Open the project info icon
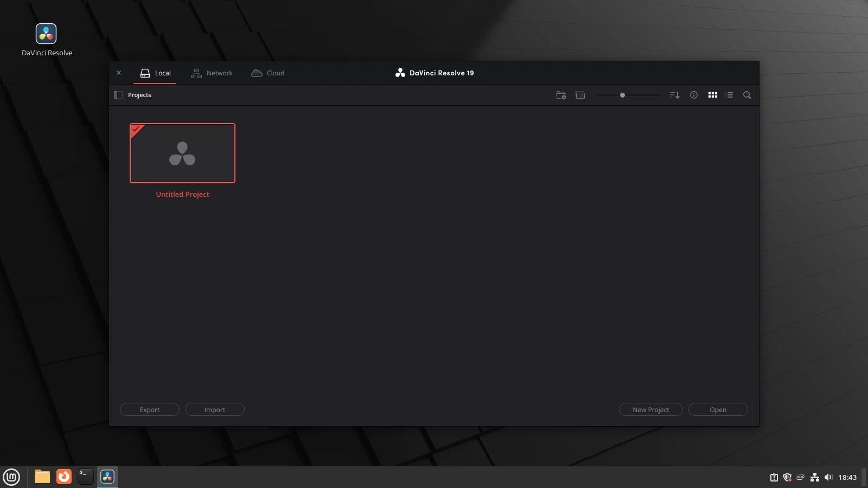 693,95
